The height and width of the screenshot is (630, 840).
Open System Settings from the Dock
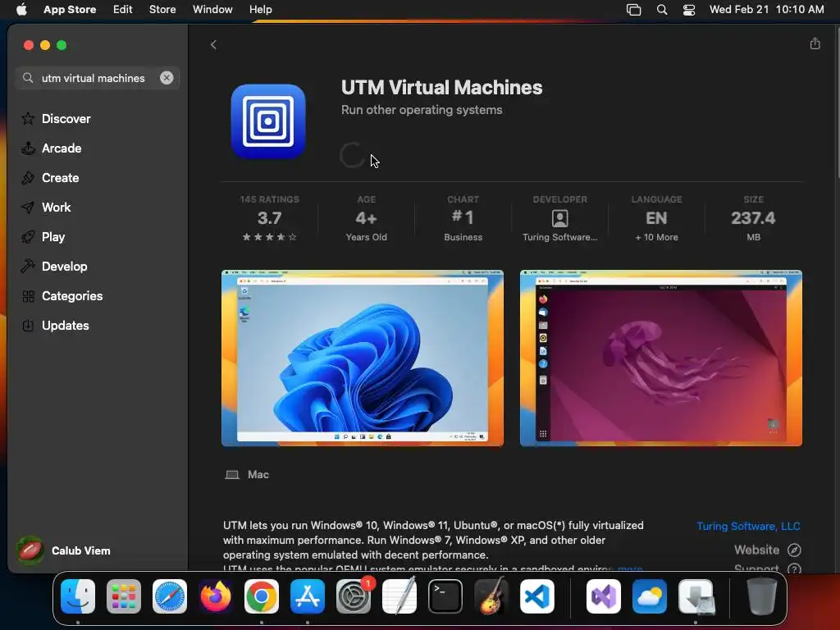point(354,596)
